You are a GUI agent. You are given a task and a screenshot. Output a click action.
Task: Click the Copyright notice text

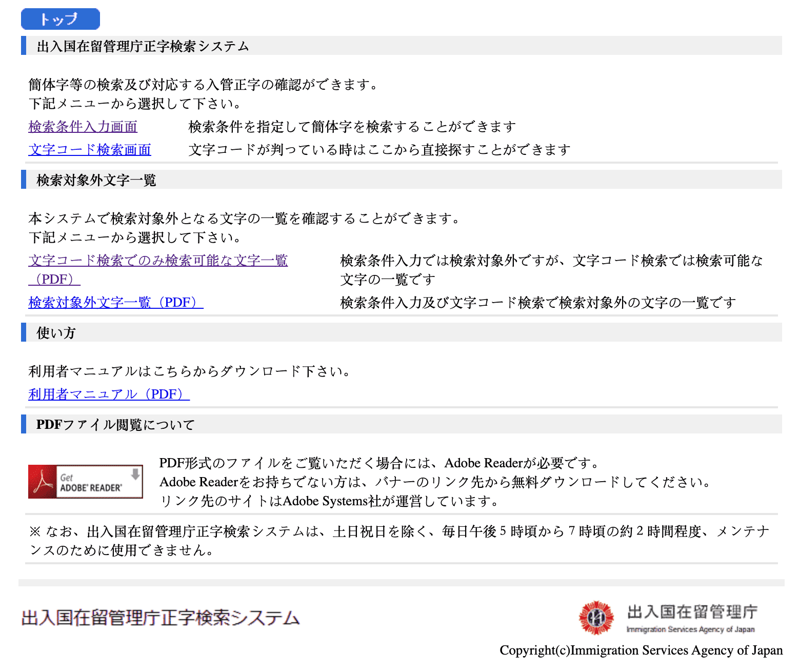click(640, 650)
